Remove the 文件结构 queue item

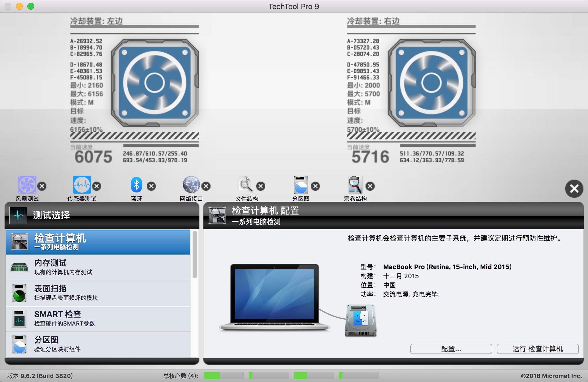(x=261, y=186)
